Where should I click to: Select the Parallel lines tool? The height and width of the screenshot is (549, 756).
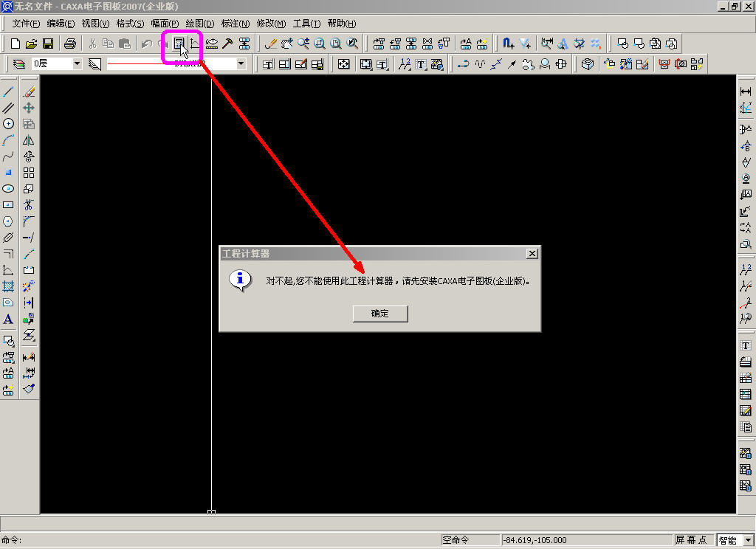pyautogui.click(x=8, y=108)
